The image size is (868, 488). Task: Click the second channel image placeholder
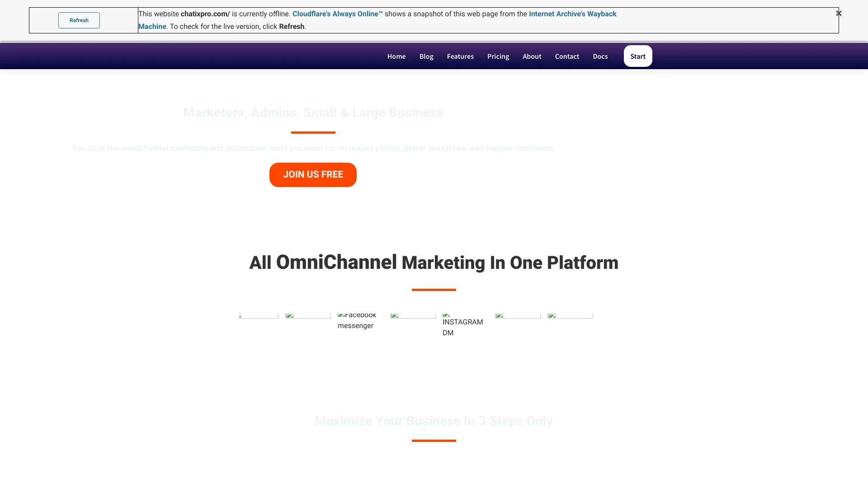[308, 316]
